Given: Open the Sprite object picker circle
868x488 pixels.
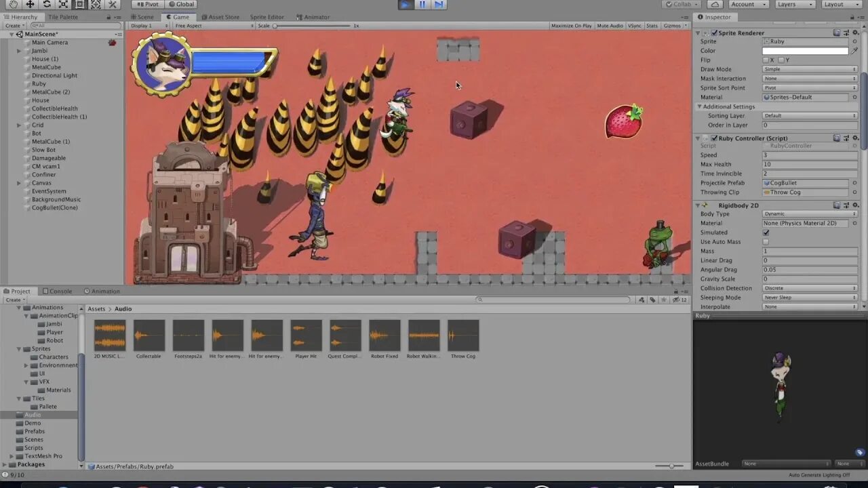Looking at the screenshot, I should pos(854,41).
